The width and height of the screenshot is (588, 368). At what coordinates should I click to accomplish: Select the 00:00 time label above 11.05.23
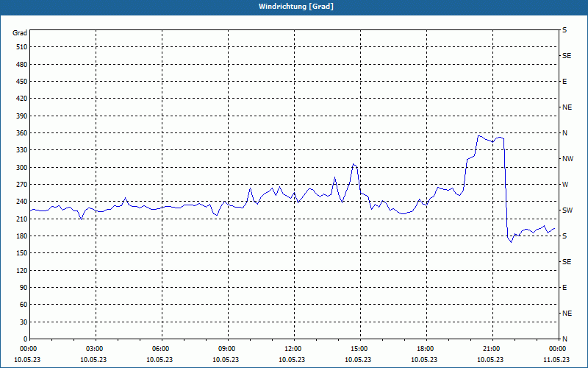pos(557,349)
